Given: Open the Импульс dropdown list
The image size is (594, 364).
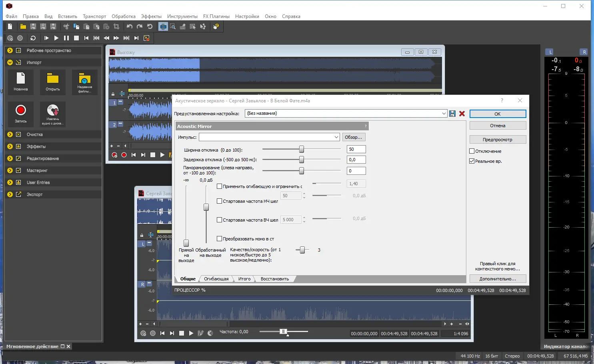Looking at the screenshot, I should [336, 137].
